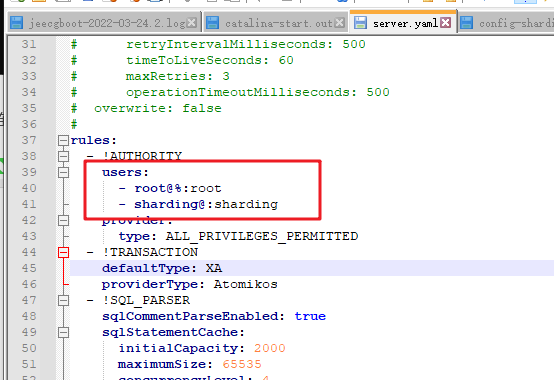The width and height of the screenshot is (554, 380).
Task: Collapse the sqlStatementCache fold on line 49
Action: (x=63, y=332)
